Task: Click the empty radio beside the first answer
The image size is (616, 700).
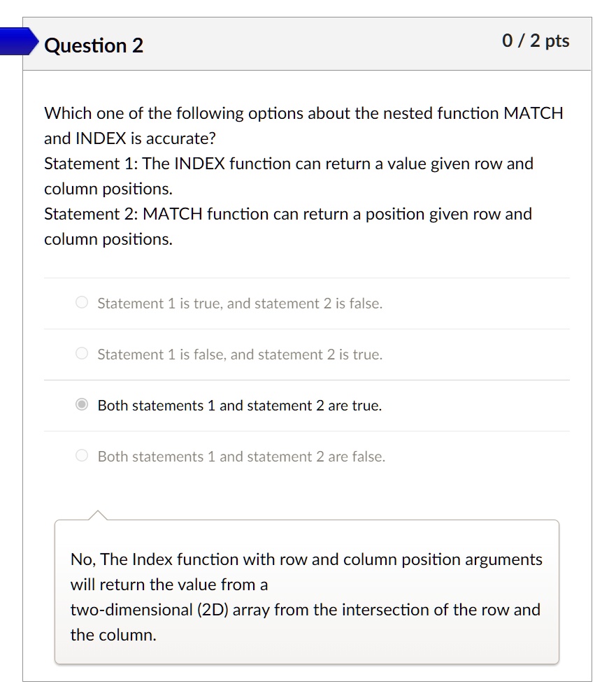Action: pos(81,303)
